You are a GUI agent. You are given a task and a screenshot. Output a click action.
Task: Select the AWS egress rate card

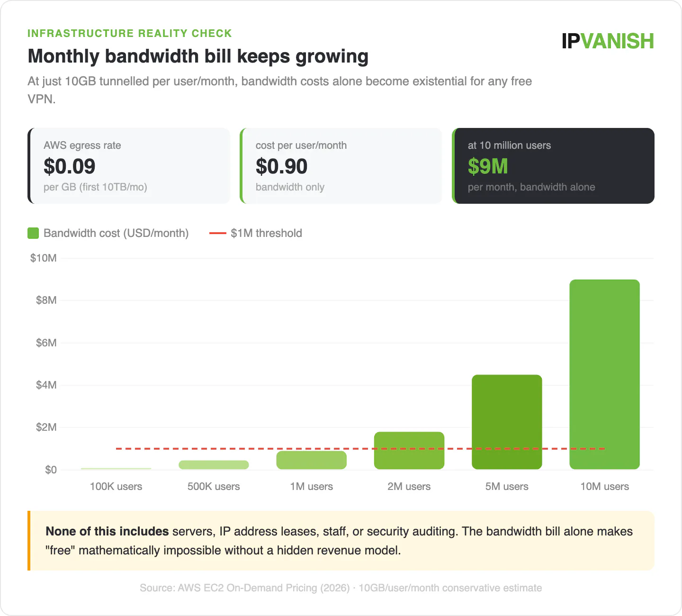129,166
